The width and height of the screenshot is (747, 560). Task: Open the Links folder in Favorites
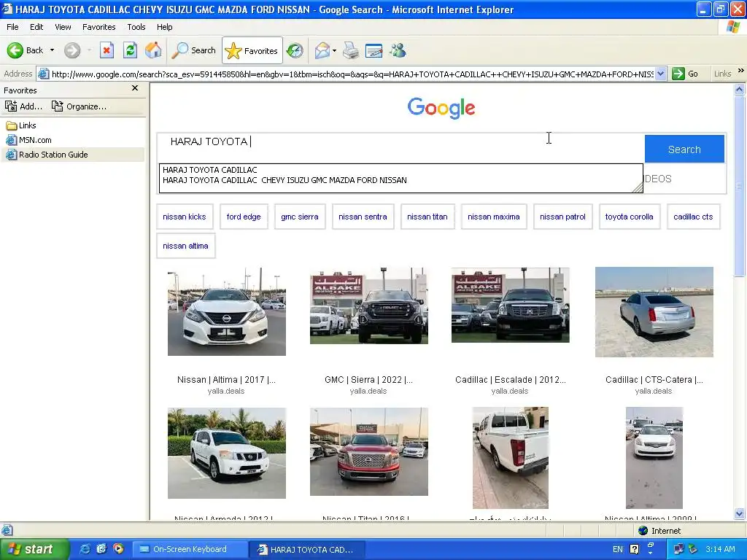(21, 125)
